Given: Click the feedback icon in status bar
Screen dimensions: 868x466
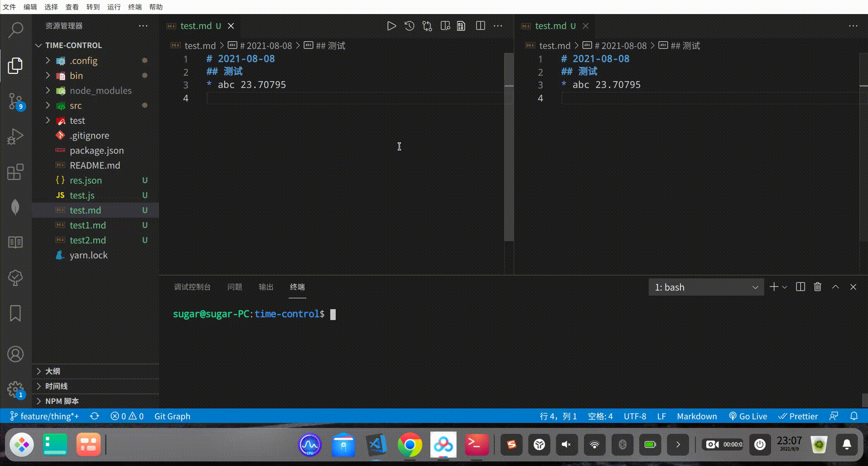Looking at the screenshot, I should point(834,416).
